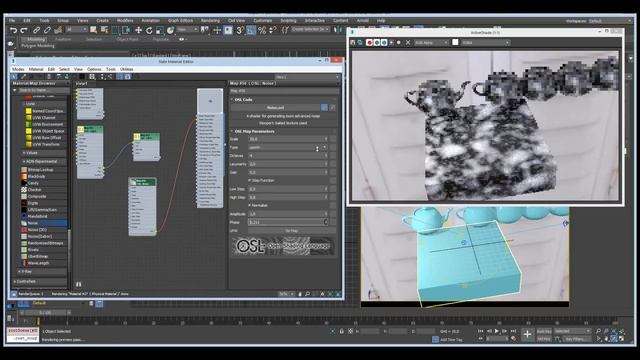Select the Checker map in browser list
Viewport: 640px width, 360px height.
point(34,190)
